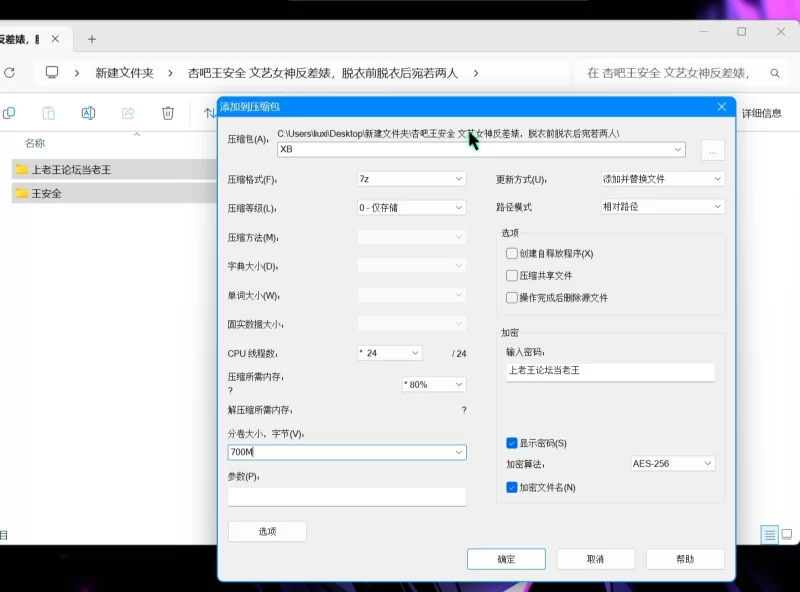Click 取消 button
This screenshot has height=592, width=800.
coord(595,559)
